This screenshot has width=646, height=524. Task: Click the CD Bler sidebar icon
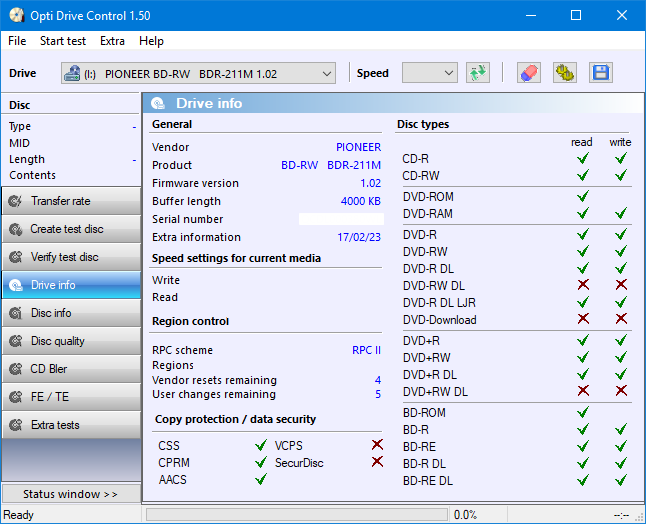(x=16, y=369)
